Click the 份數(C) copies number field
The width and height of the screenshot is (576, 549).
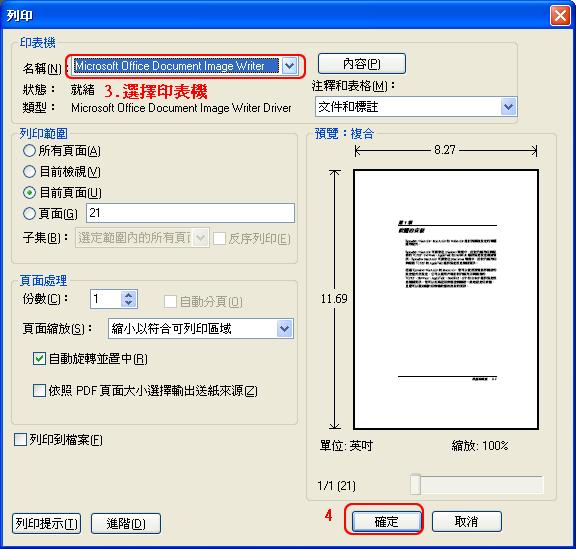pyautogui.click(x=106, y=299)
